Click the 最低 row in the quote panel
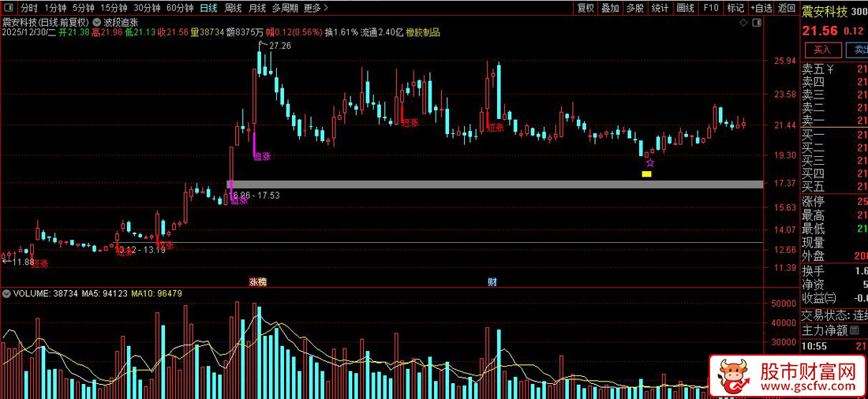Screen dimensions: 868x399 (x=835, y=229)
